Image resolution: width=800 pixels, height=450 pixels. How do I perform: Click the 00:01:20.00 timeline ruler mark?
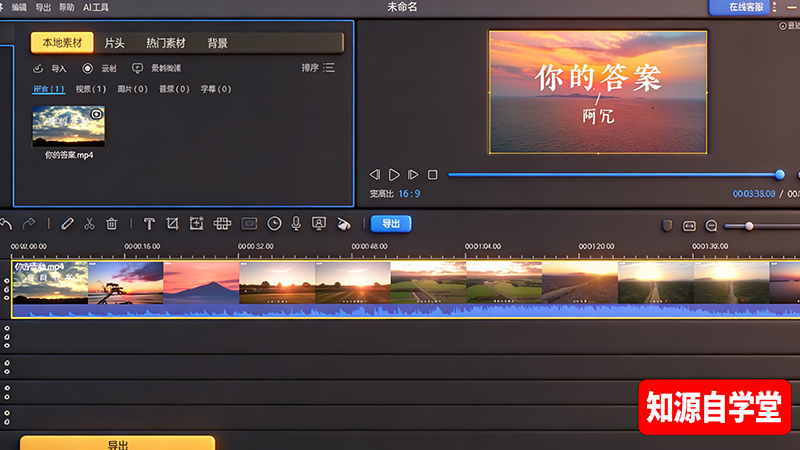coord(596,246)
